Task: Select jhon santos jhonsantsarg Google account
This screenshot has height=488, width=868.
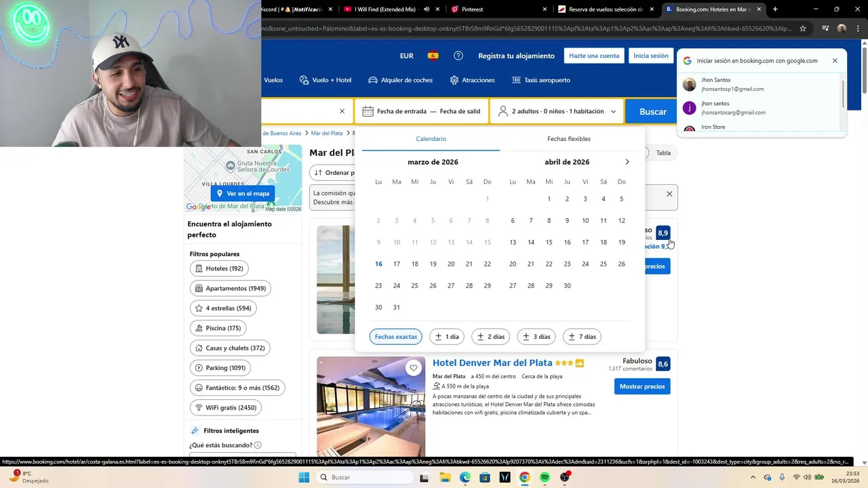Action: pyautogui.click(x=759, y=108)
